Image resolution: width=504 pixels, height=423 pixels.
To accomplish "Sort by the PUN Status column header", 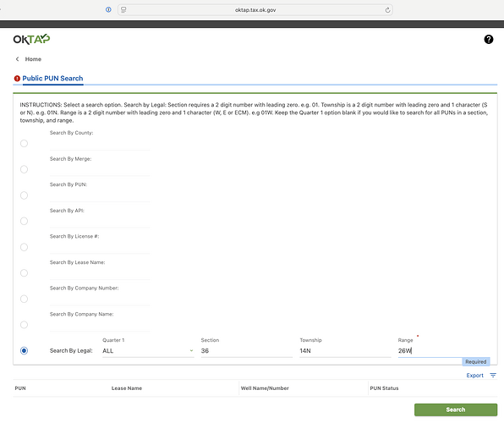I will [384, 388].
